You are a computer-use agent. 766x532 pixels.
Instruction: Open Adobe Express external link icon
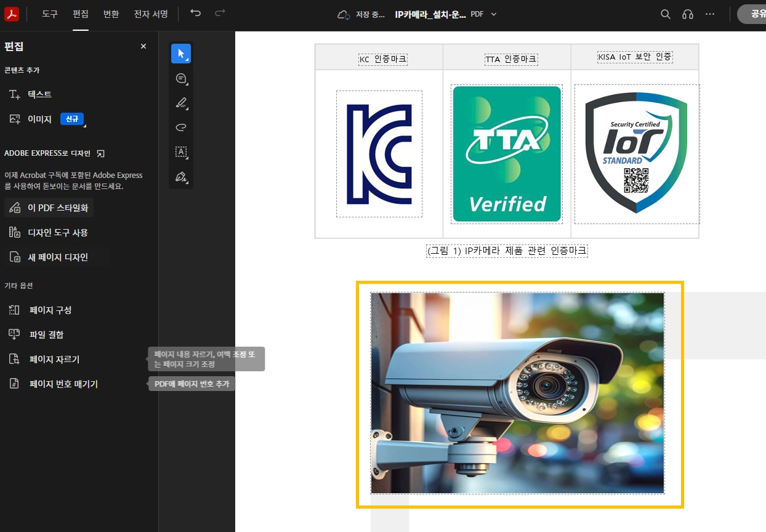[101, 153]
